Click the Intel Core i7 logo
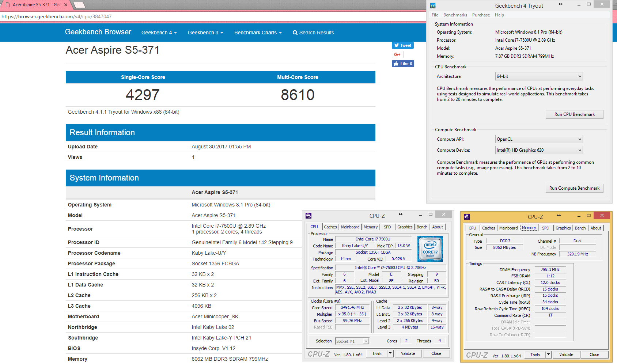The image size is (617, 364). [430, 249]
